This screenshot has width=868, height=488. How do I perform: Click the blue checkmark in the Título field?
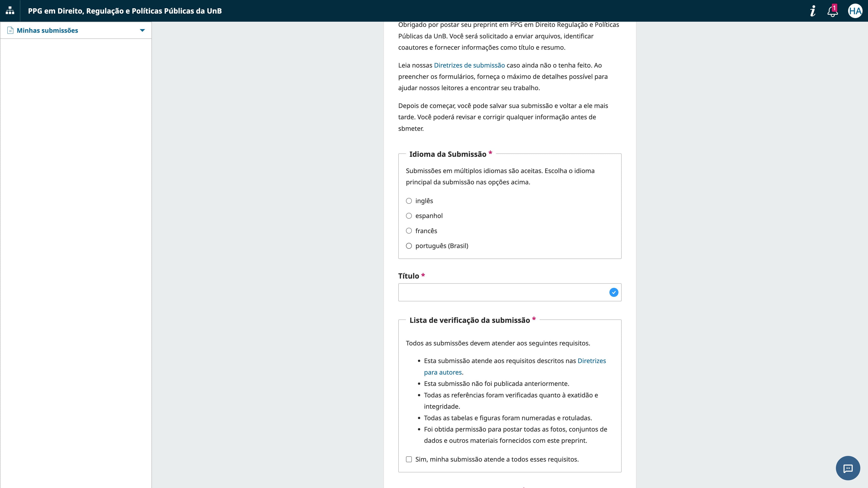(x=614, y=292)
